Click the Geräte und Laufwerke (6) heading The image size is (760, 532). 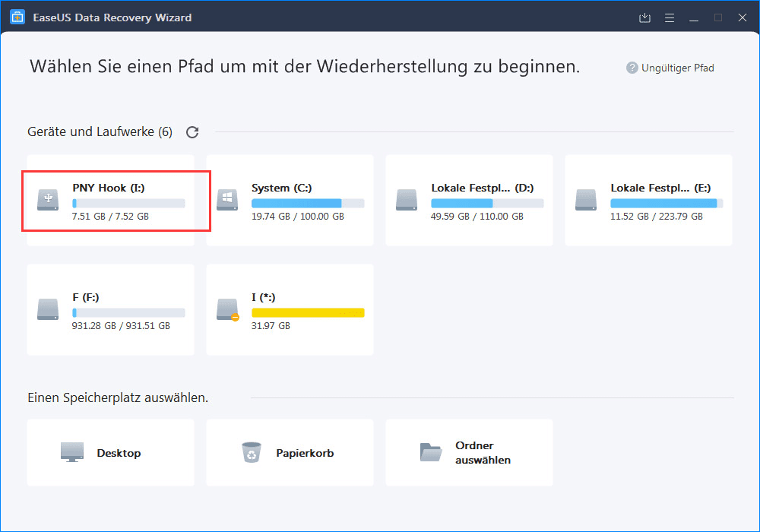coord(100,131)
